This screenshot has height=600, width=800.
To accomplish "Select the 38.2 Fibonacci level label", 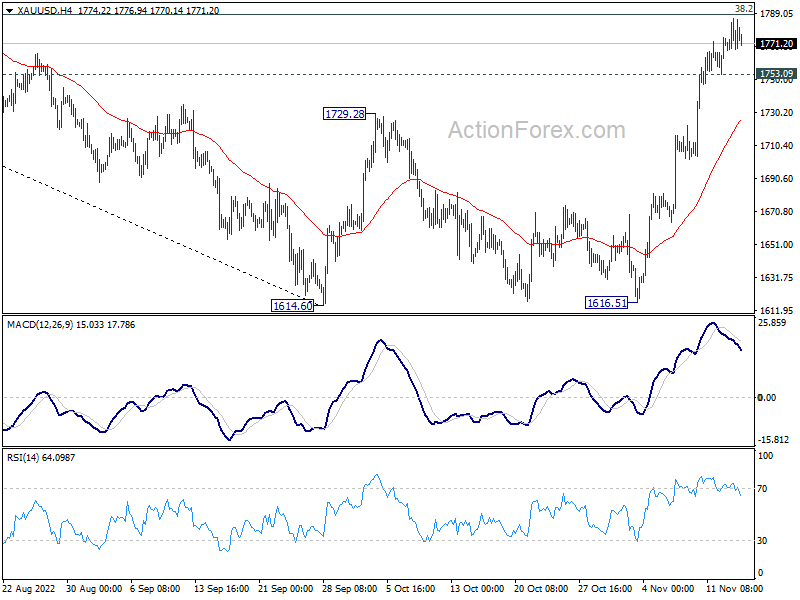I will (x=744, y=8).
